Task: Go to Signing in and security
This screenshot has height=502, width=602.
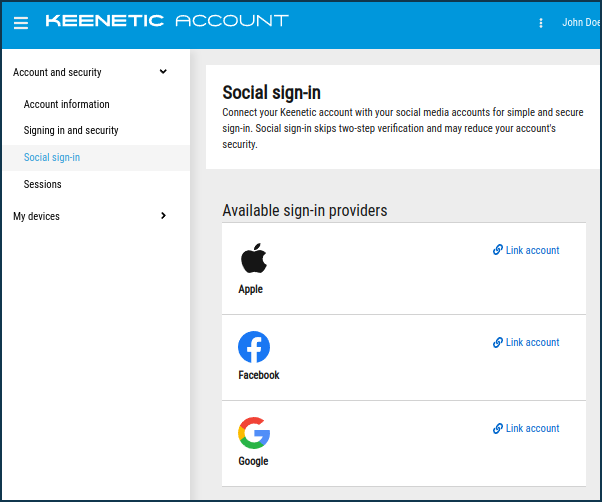Action: pos(71,130)
